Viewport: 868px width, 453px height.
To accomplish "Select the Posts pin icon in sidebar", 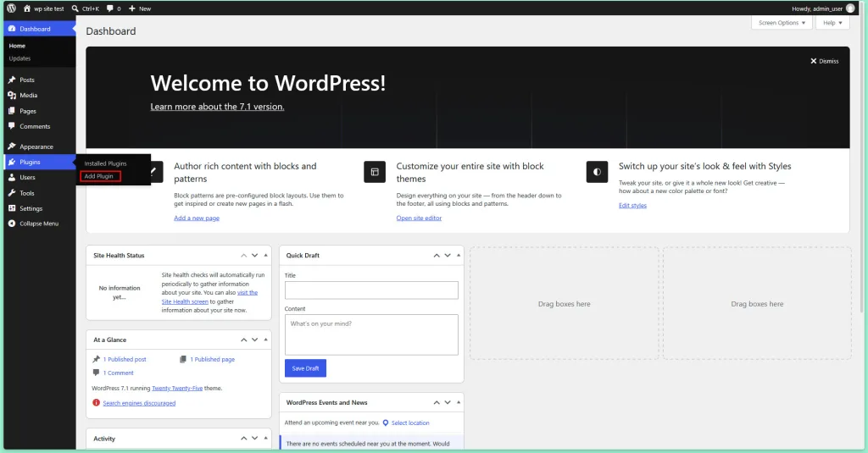I will (x=12, y=80).
